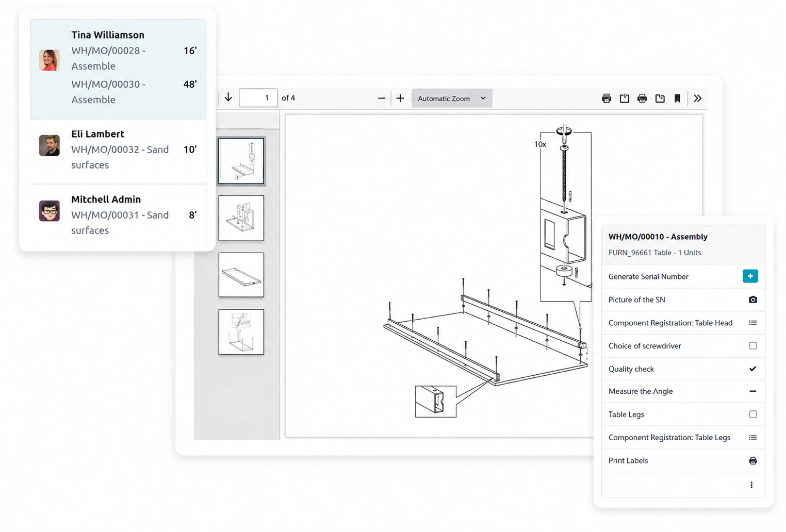Open the Automatic Zoom dropdown
The width and height of the screenshot is (786, 532).
pos(452,98)
